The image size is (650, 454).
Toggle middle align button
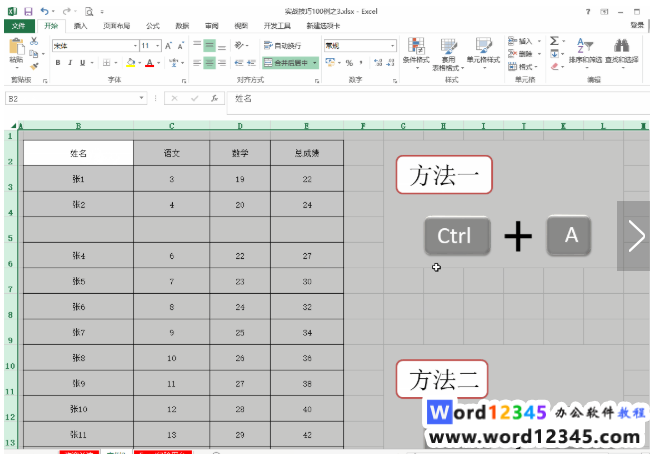point(209,45)
